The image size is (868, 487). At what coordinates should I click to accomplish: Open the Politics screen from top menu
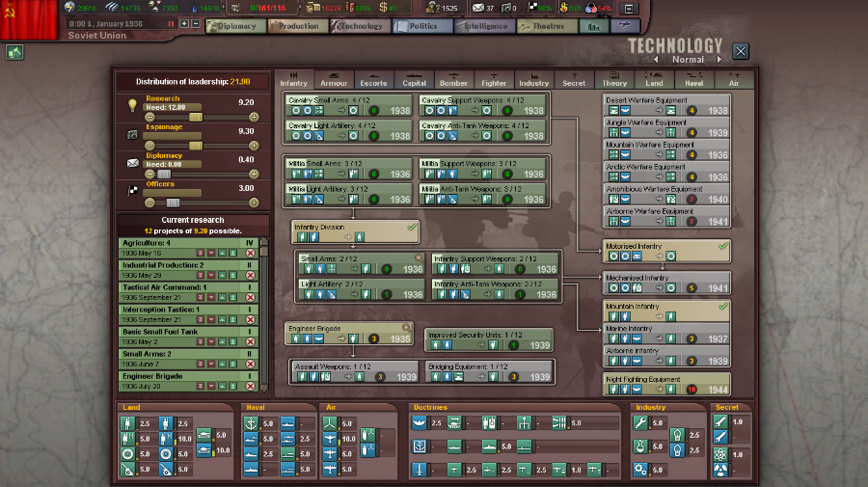pyautogui.click(x=423, y=26)
